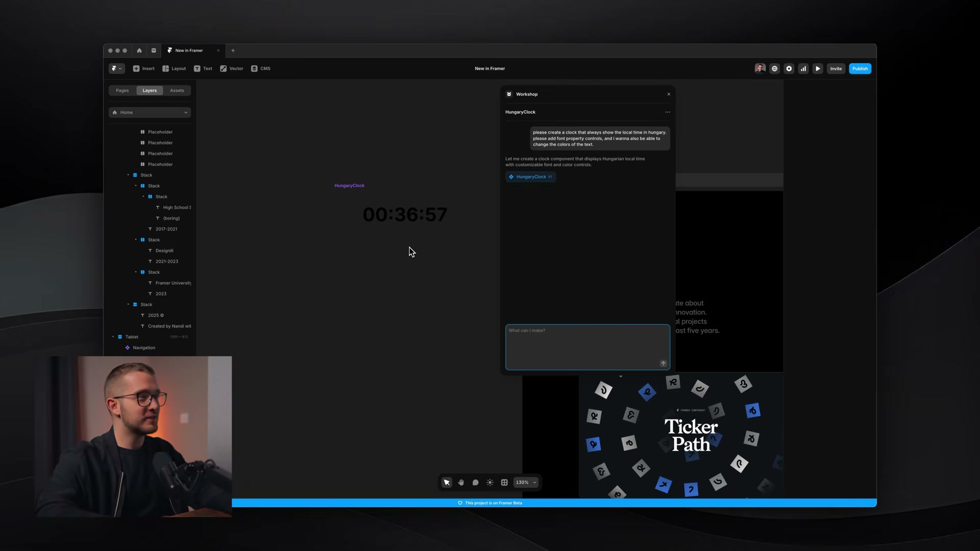Select the 2017-2021 text layer
Image resolution: width=980 pixels, height=551 pixels.
(166, 229)
